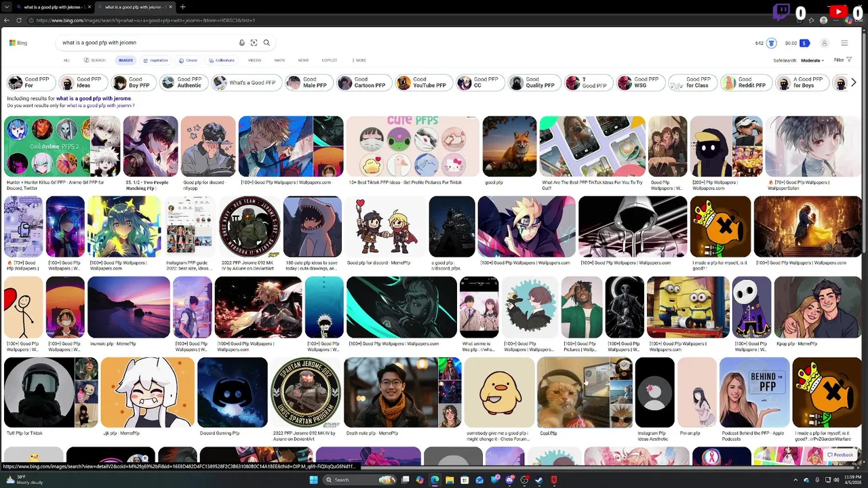Screen dimensions: 868x488
Task: Open the red heart stick figure thumbnail
Action: [22, 307]
